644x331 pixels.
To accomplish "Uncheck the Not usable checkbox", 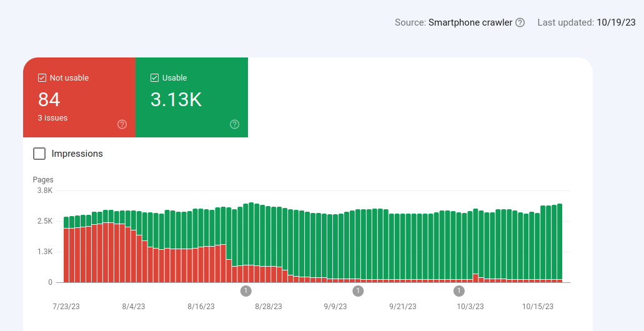I will [x=42, y=78].
